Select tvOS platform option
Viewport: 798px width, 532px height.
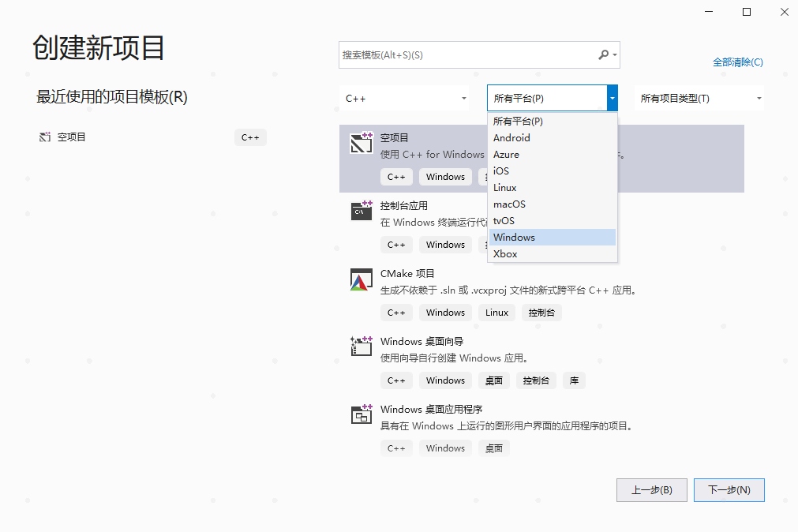coord(553,220)
